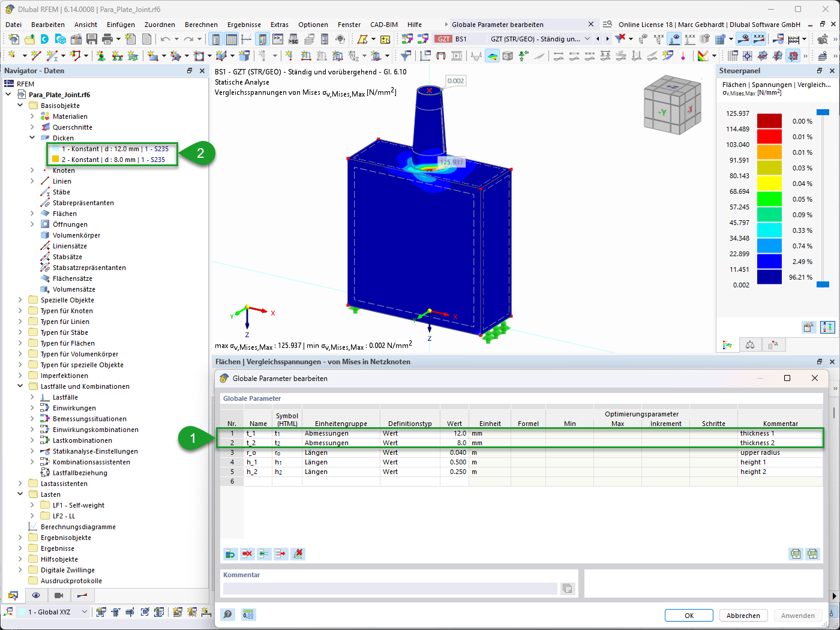This screenshot has width=840, height=630.
Task: Click the Anwenden button
Action: point(797,616)
